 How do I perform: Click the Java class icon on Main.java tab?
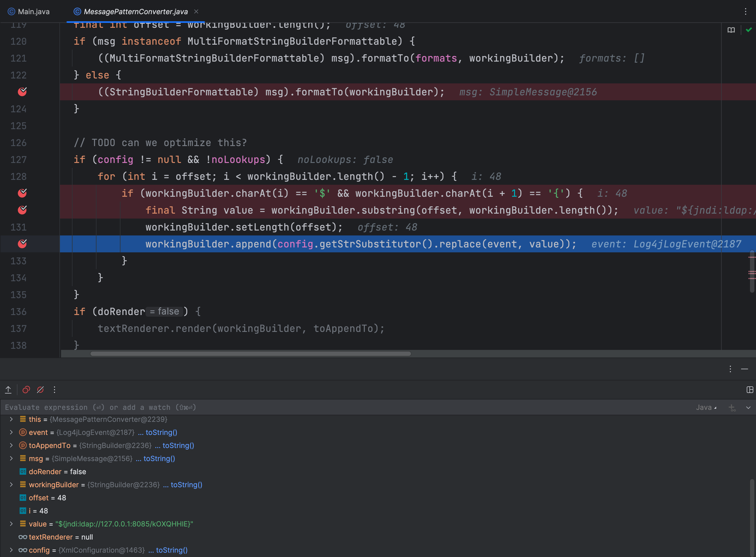point(11,11)
